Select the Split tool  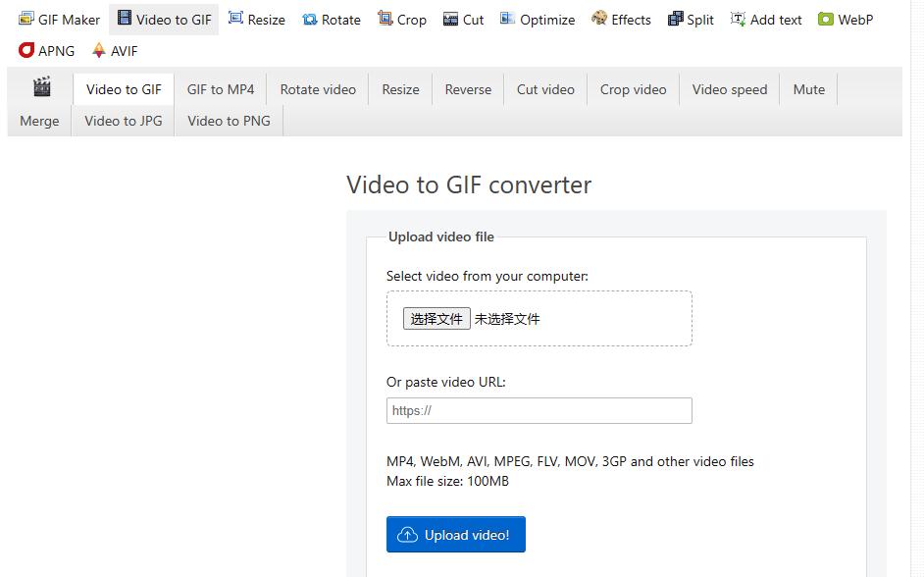691,19
